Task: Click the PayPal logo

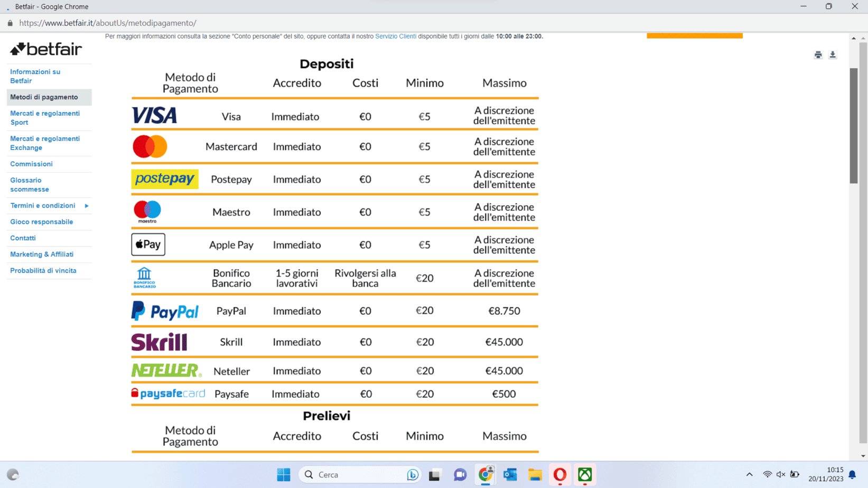Action: tap(165, 311)
